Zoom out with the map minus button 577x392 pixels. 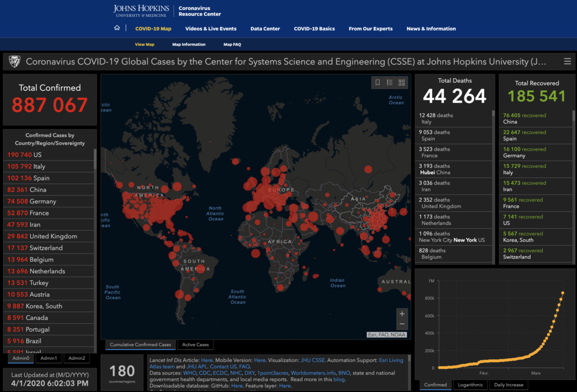click(402, 324)
